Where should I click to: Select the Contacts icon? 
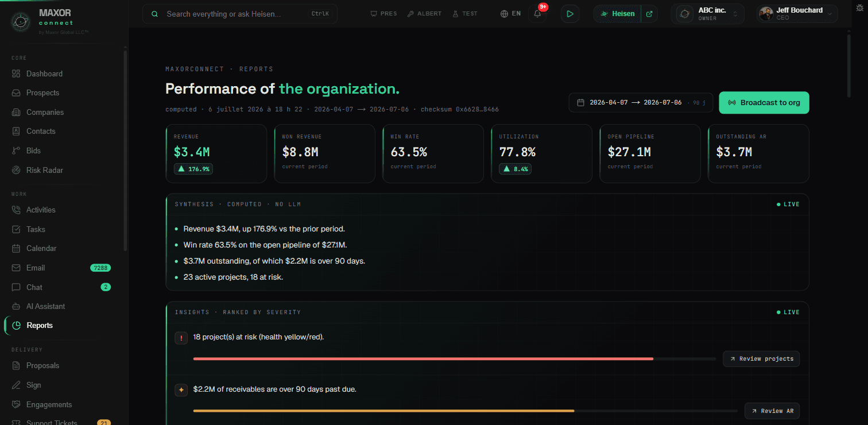point(16,131)
